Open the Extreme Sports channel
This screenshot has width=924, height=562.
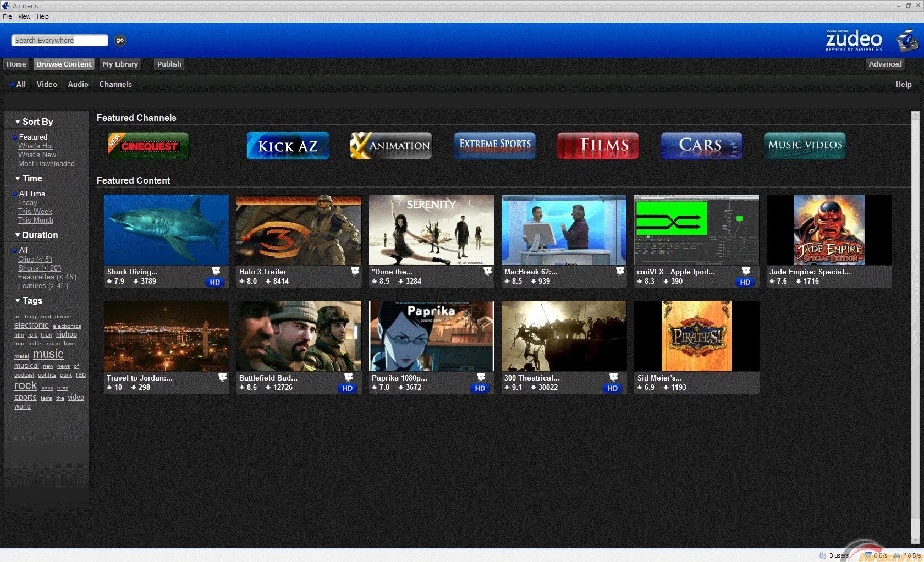(x=494, y=146)
